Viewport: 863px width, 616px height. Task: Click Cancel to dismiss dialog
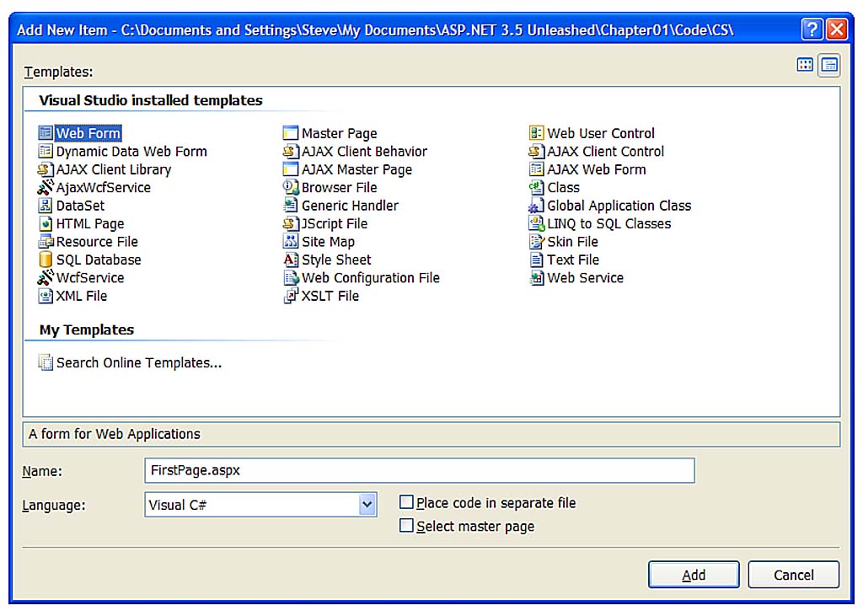point(794,575)
